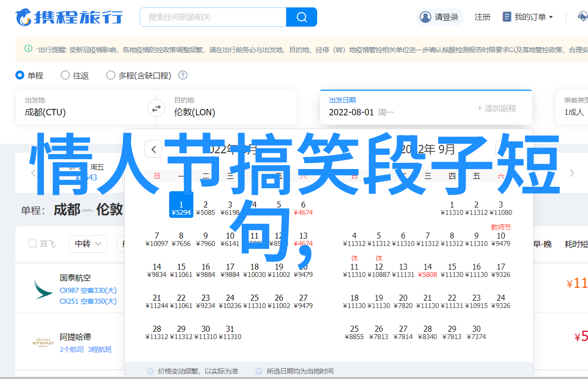Screen dimensions: 588x379
Task: Expand the 中转 transfer filter dropdown
Action: point(88,243)
